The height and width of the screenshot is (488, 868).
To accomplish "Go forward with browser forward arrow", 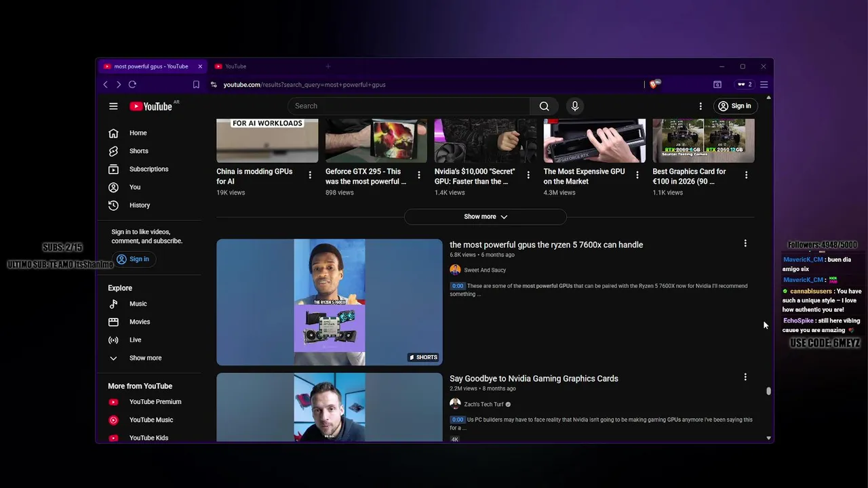I will tap(119, 85).
